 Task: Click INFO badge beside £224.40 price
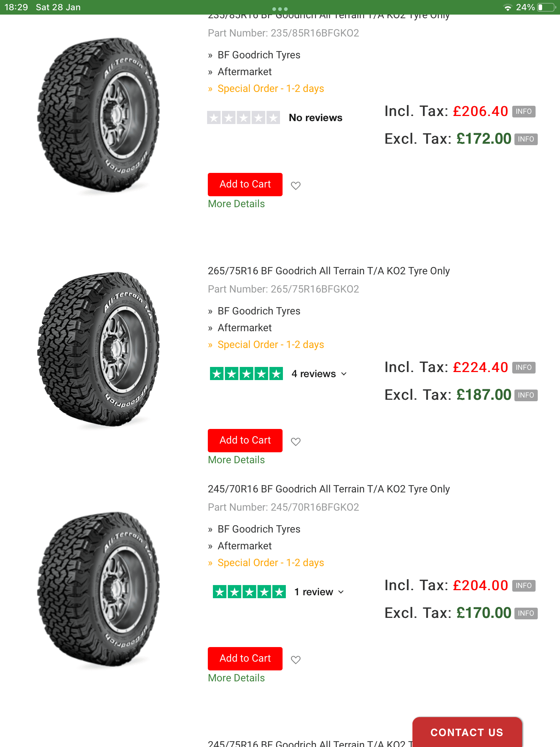[x=524, y=368]
